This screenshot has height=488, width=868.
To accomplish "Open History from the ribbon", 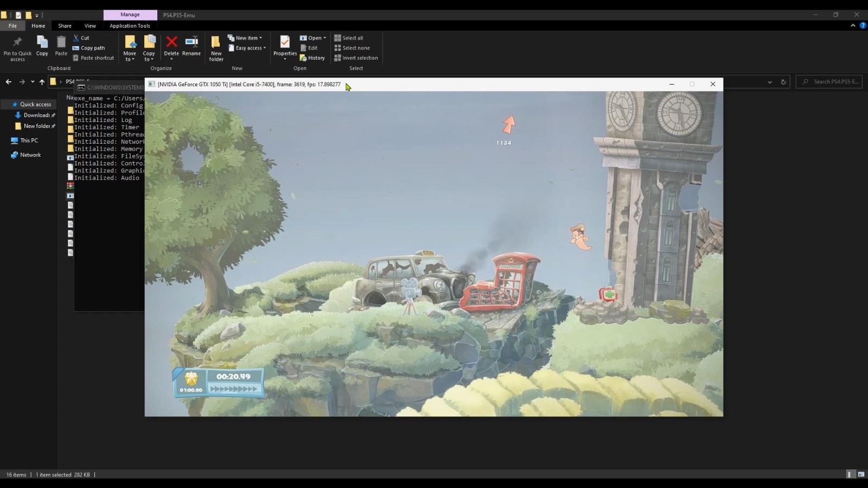I will coord(312,58).
